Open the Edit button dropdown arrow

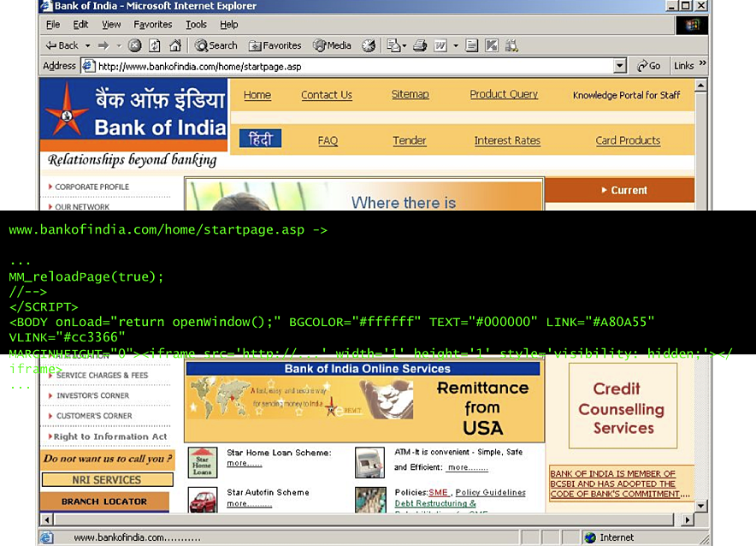pos(456,46)
